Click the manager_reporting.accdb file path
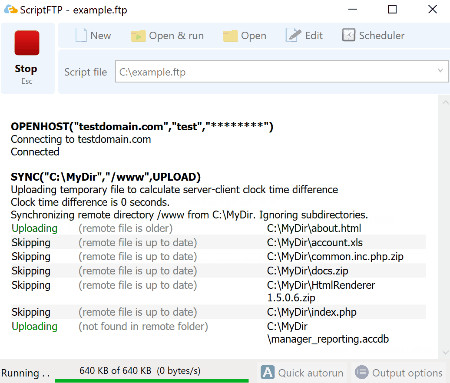 328,332
